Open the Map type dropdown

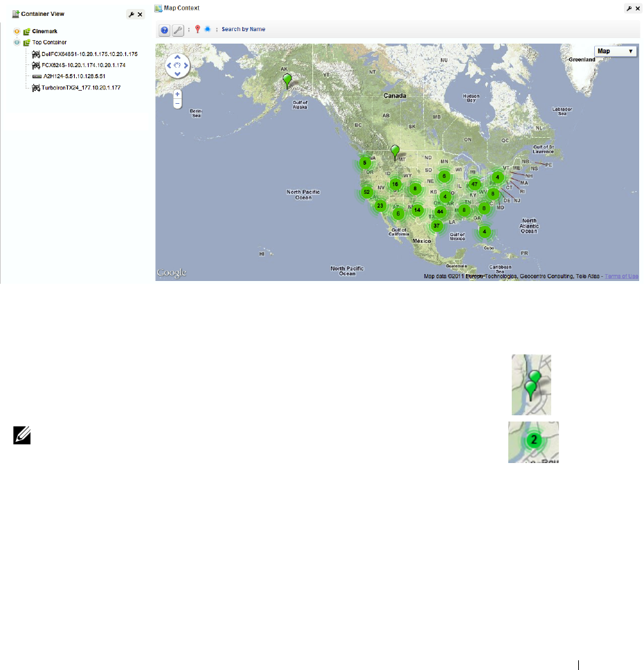coord(615,51)
